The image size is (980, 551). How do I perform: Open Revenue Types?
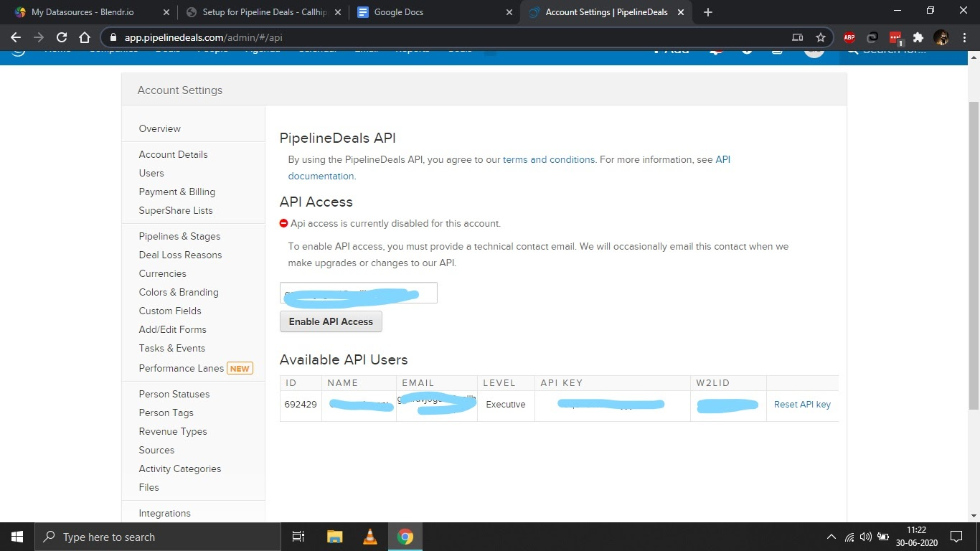click(173, 431)
